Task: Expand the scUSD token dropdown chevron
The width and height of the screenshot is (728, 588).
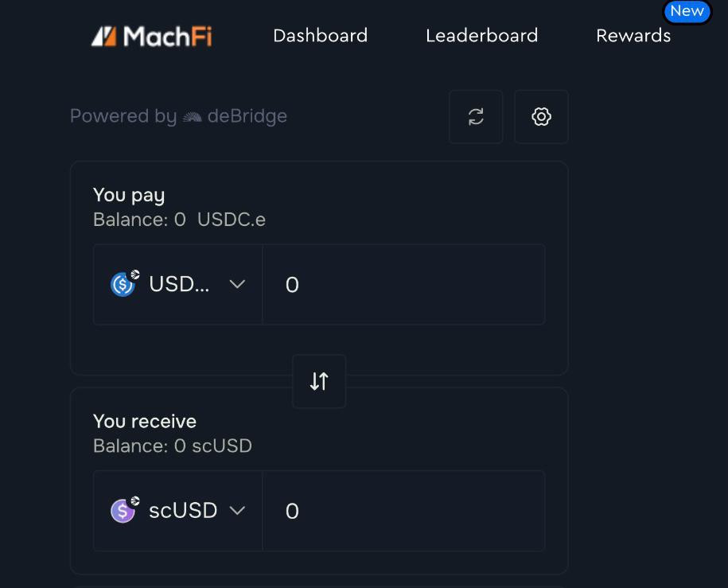Action: click(237, 510)
